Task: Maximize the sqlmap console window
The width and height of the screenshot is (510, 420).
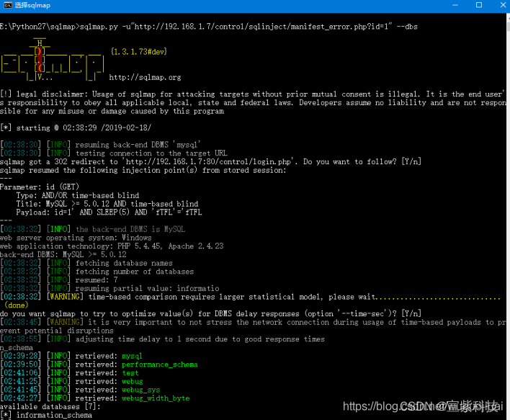Action: tap(479, 5)
